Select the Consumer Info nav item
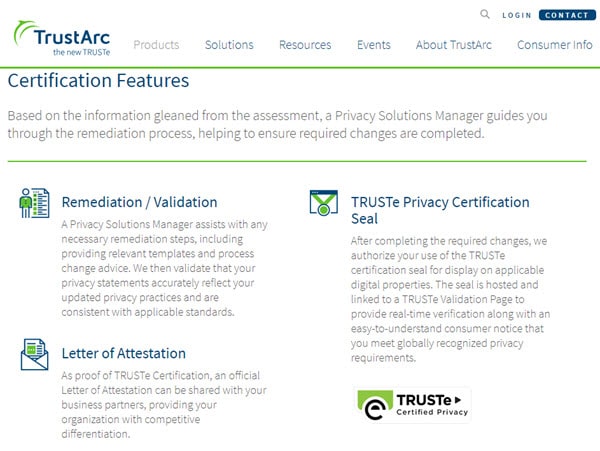 555,45
